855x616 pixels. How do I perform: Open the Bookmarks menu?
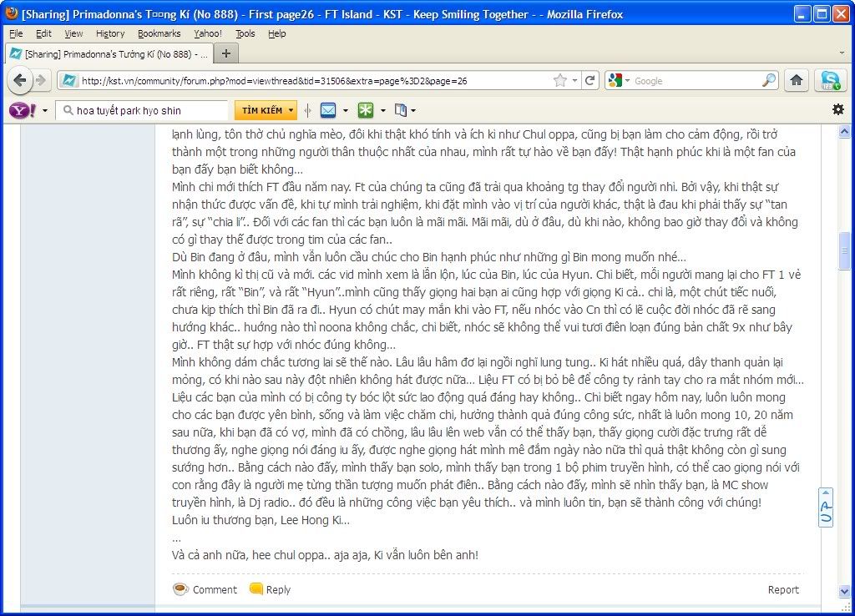(159, 33)
